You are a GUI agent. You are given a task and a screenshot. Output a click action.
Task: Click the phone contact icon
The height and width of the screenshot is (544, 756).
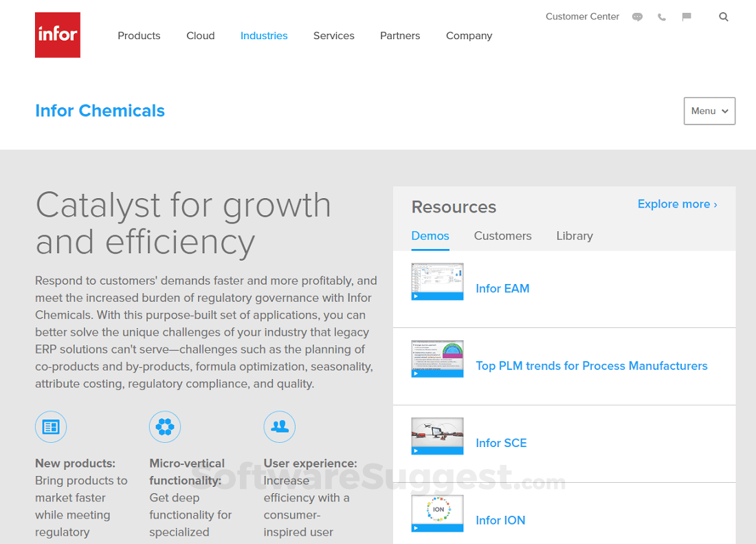662,17
